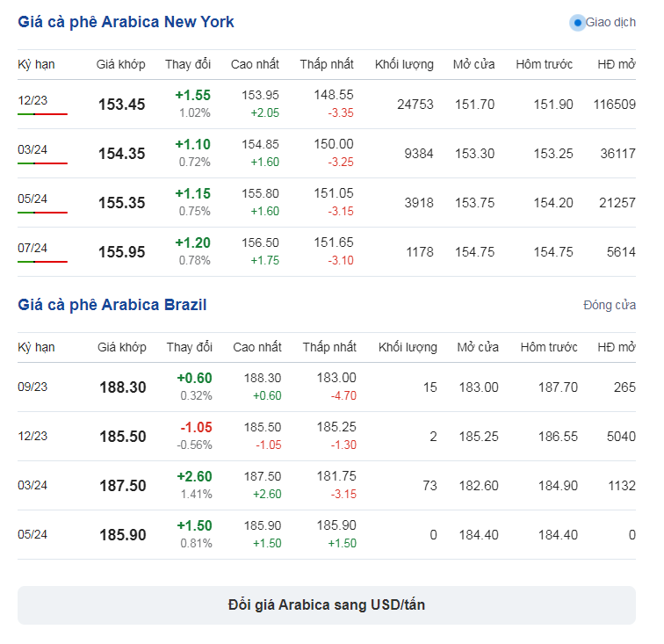Open the 07/24 New York contract
This screenshot has height=644, width=664.
click(x=32, y=248)
